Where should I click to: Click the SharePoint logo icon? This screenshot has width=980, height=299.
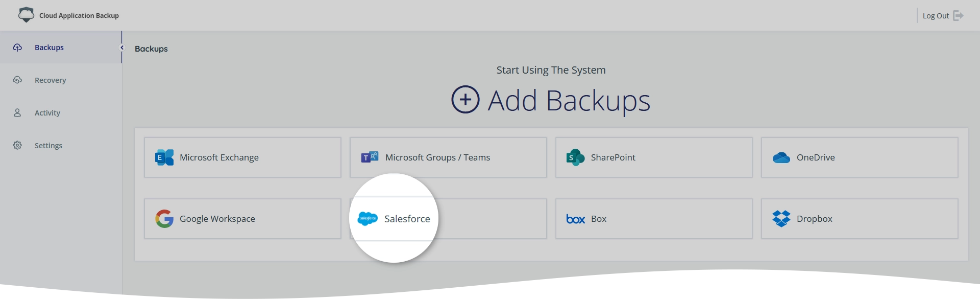pos(576,157)
